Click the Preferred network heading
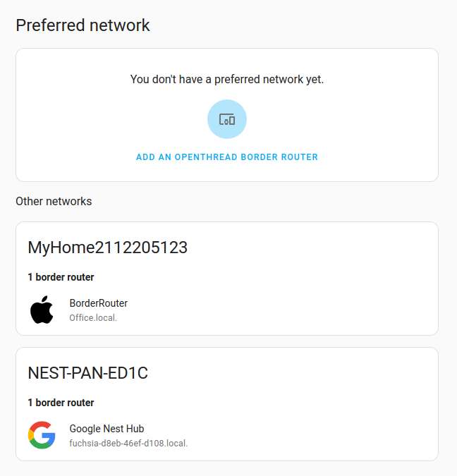 tap(83, 25)
